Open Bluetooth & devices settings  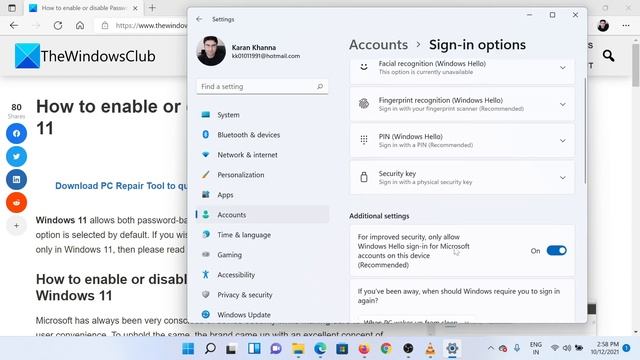(x=262, y=135)
